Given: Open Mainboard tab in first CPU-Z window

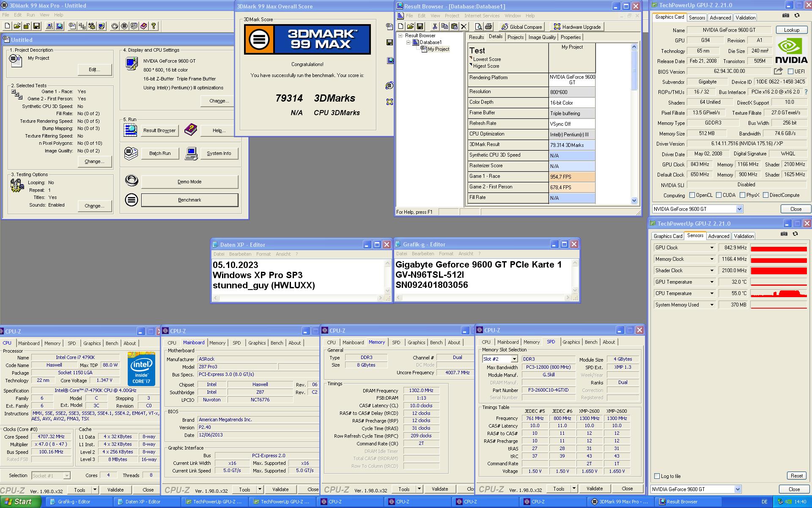Looking at the screenshot, I should pyautogui.click(x=29, y=343).
